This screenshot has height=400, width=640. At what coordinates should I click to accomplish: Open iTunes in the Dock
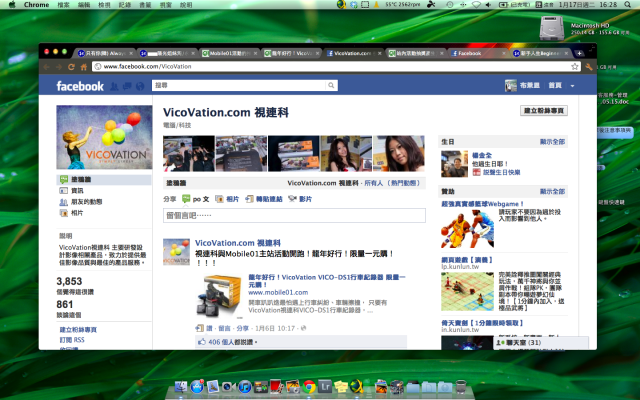point(244,386)
